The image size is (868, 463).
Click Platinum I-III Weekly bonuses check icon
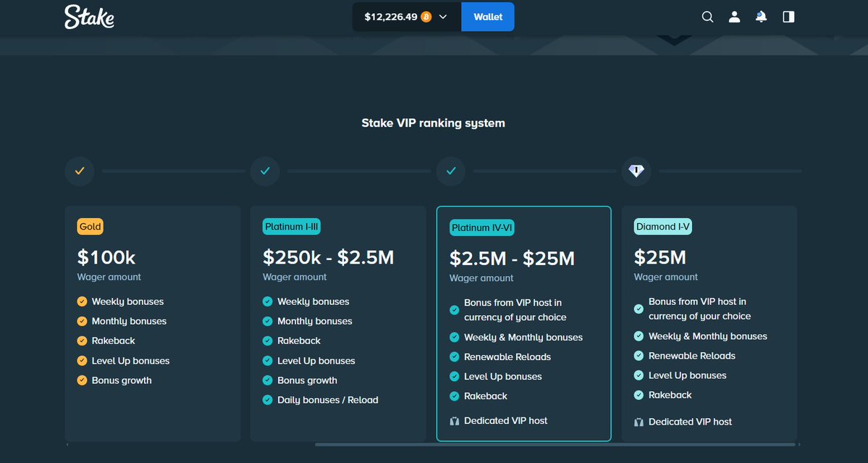click(267, 302)
